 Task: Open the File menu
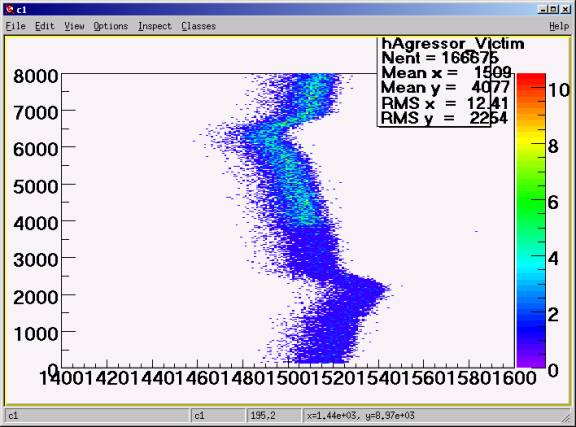15,26
